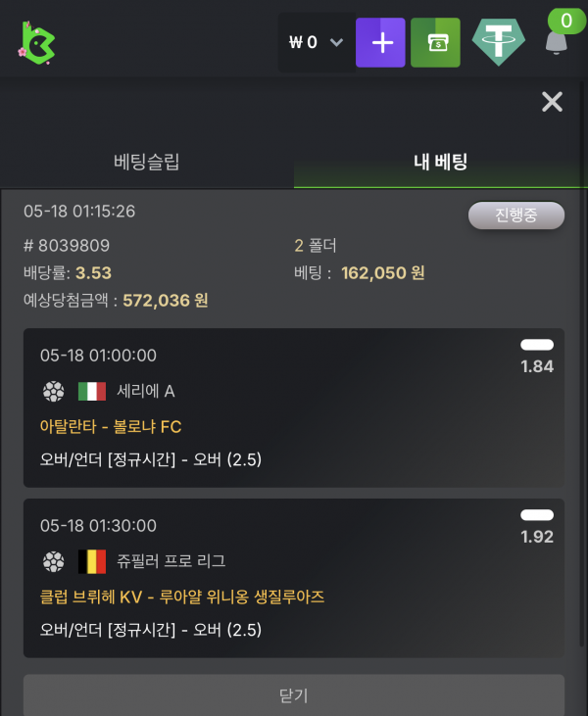Click the green notification count badge
This screenshot has width=588, height=716.
tap(566, 21)
